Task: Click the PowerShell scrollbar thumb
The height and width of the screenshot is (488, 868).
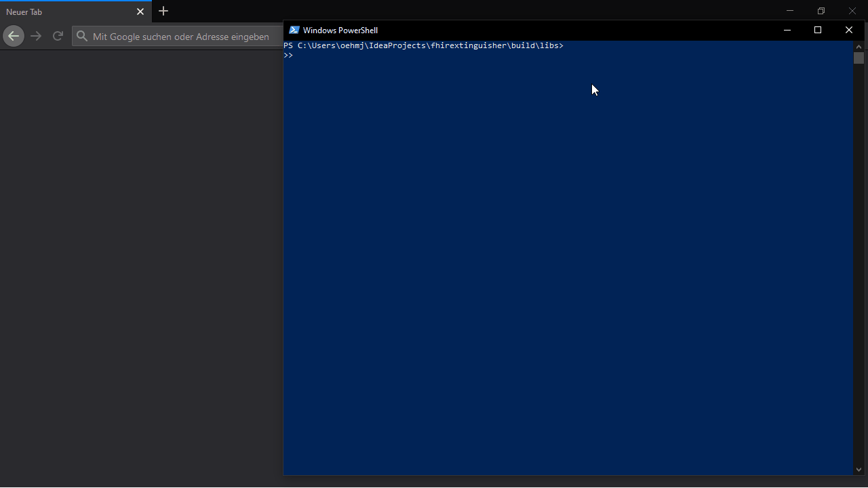Action: point(859,58)
